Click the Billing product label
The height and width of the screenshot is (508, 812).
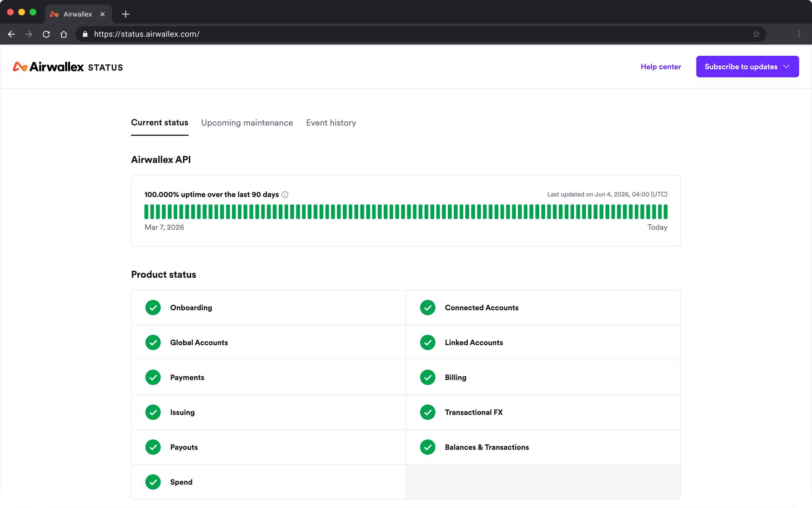coord(455,378)
